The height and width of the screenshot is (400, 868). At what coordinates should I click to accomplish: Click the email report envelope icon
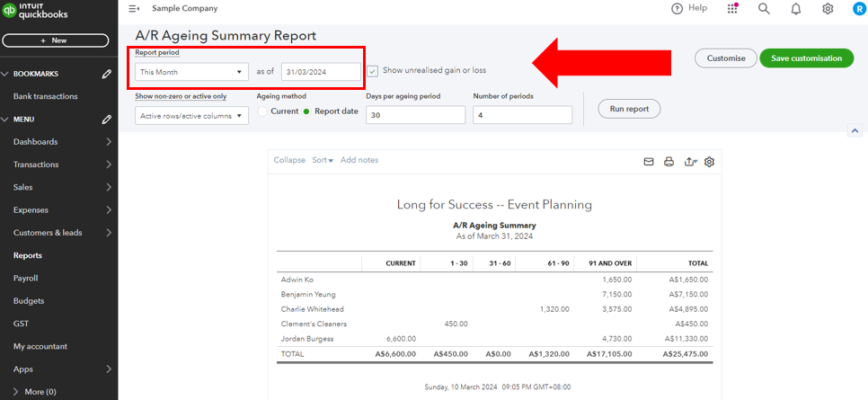[x=649, y=162]
